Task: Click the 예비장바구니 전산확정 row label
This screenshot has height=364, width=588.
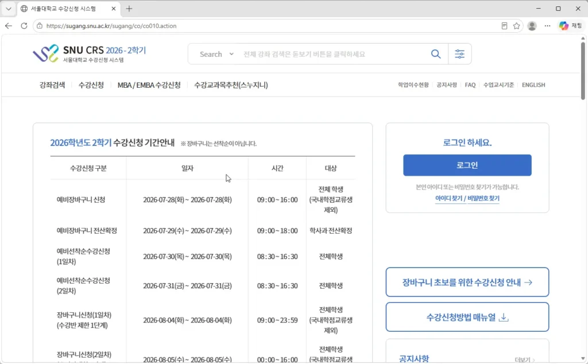Action: tap(87, 231)
